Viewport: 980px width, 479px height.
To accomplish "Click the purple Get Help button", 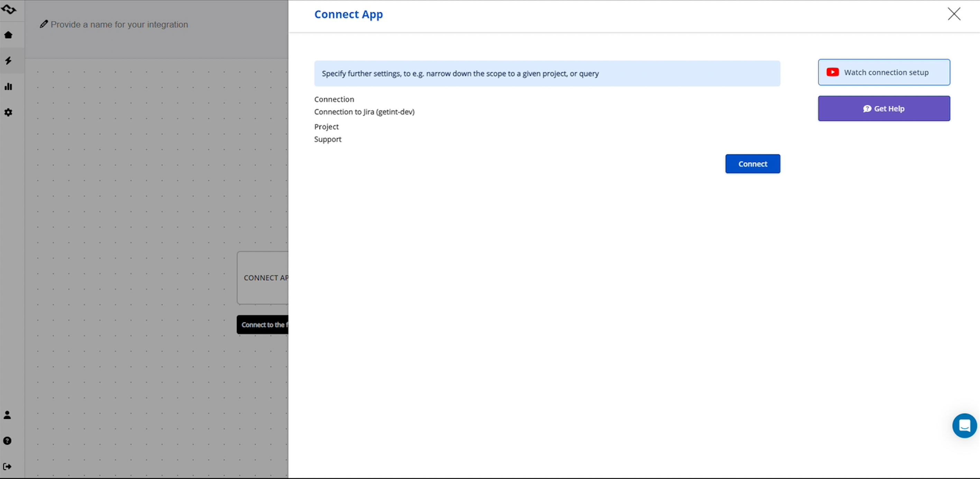I will click(884, 109).
